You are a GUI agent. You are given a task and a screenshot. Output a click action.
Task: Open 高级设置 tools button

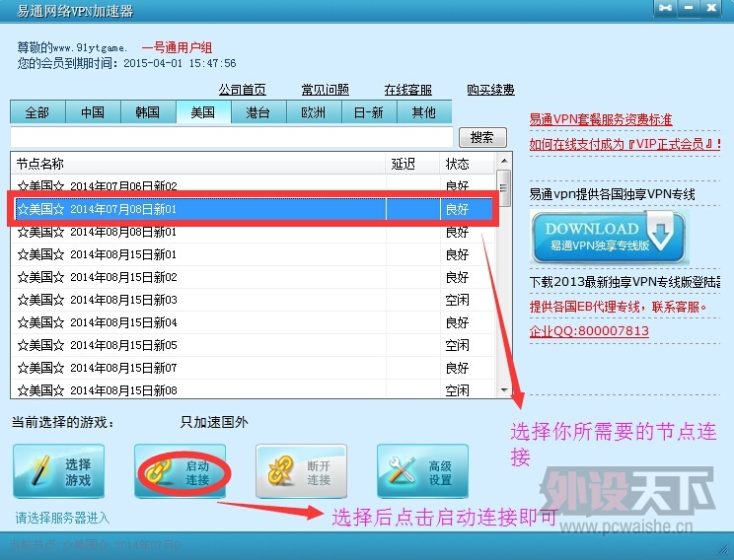[422, 471]
